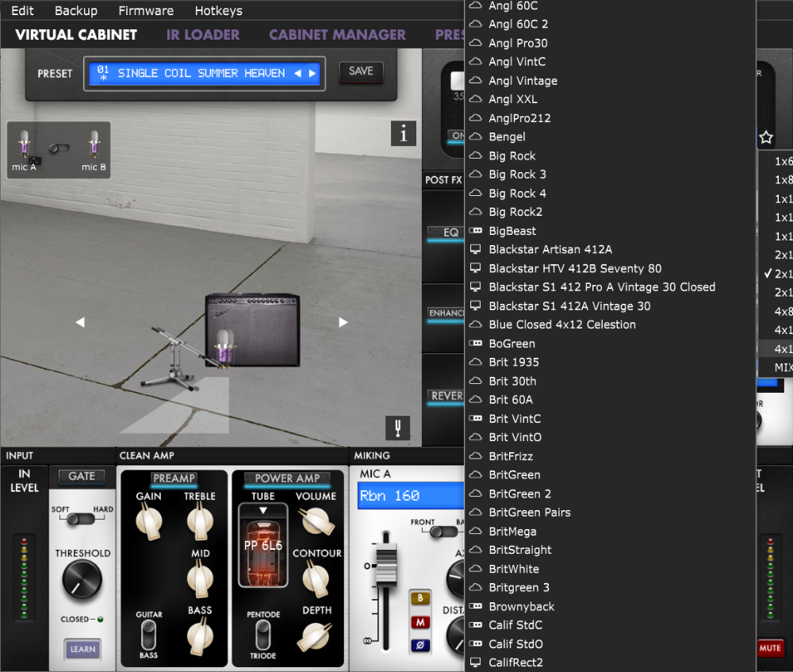The image size is (793, 672).
Task: Go to next cabinet with right arrow
Action: 343,322
